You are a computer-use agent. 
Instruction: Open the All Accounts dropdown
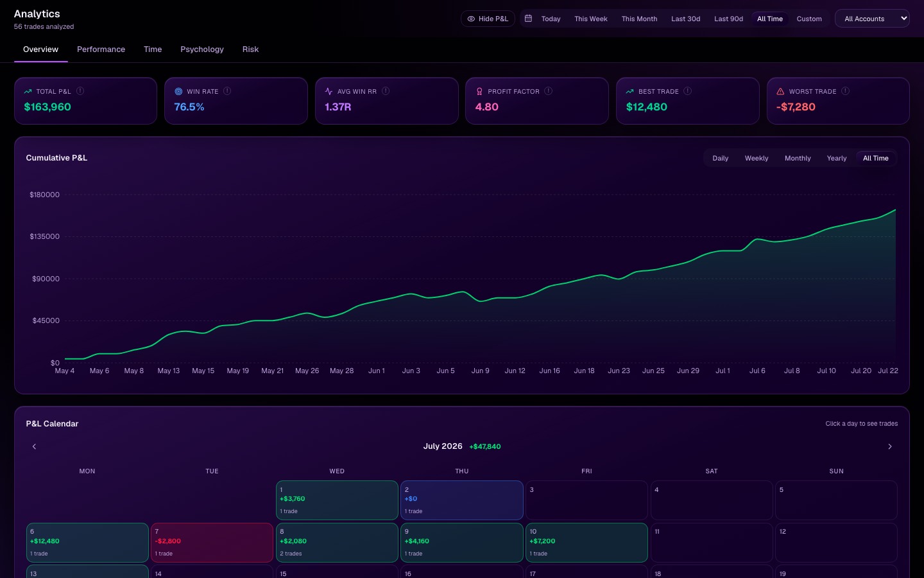click(x=872, y=19)
